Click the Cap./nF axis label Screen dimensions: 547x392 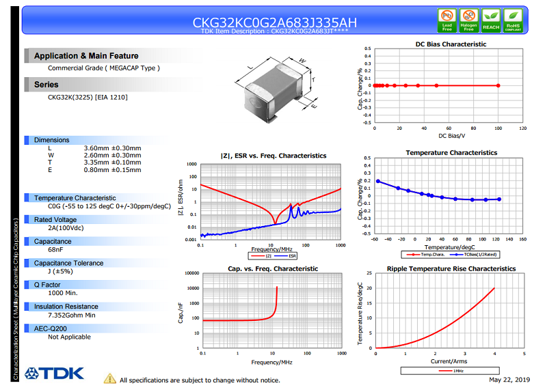point(181,313)
